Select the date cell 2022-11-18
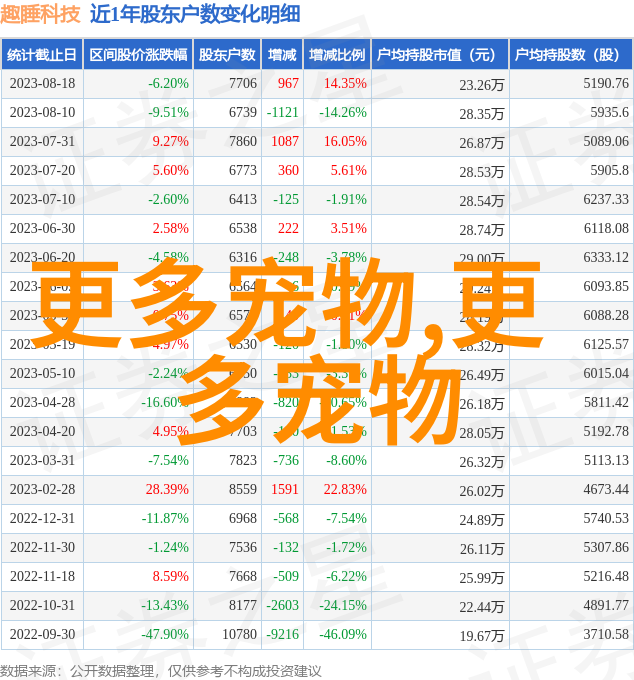634x680 pixels. pyautogui.click(x=42, y=576)
